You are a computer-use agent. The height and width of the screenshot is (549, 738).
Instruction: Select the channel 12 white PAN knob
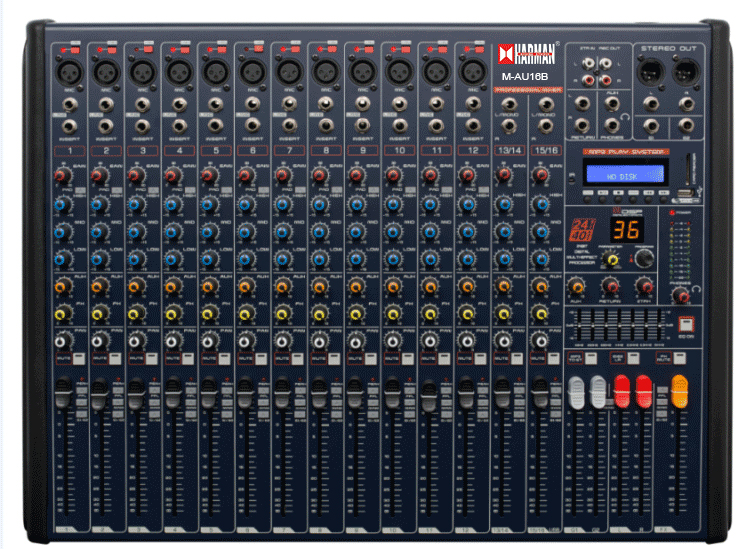(467, 340)
